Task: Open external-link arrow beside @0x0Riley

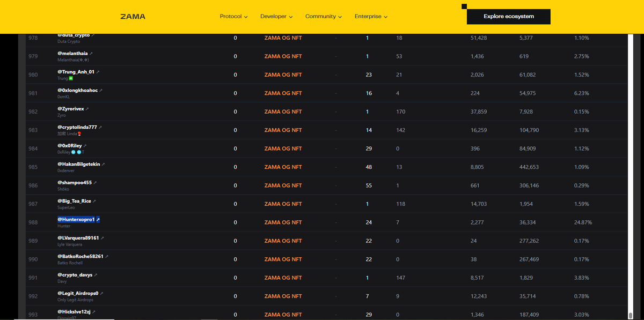Action: click(85, 146)
